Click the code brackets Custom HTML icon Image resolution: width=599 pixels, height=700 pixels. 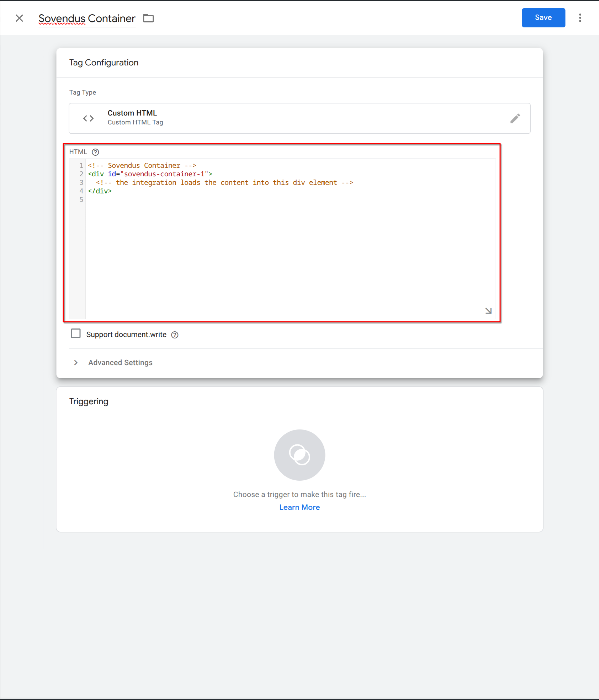click(x=89, y=118)
